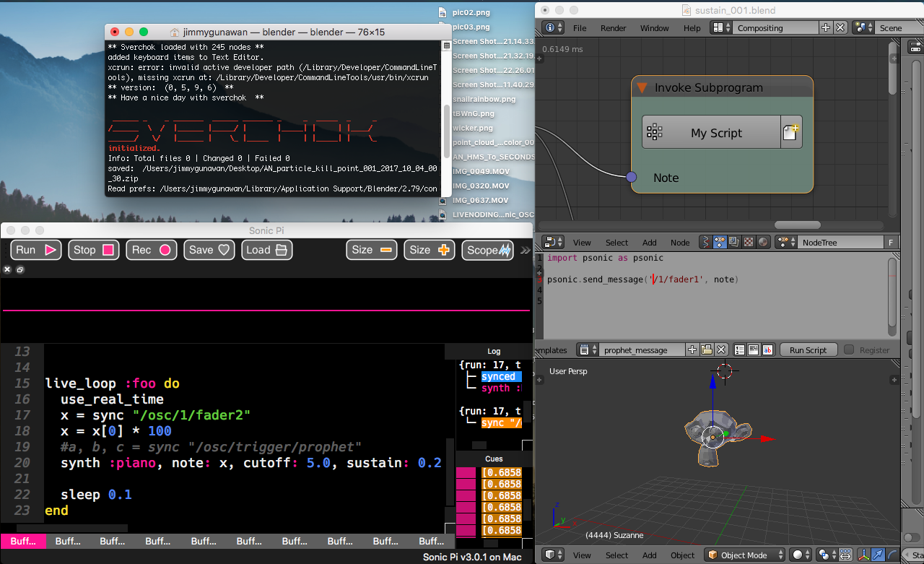Toggle word wrap in text editor
The image size is (924, 564).
point(754,350)
